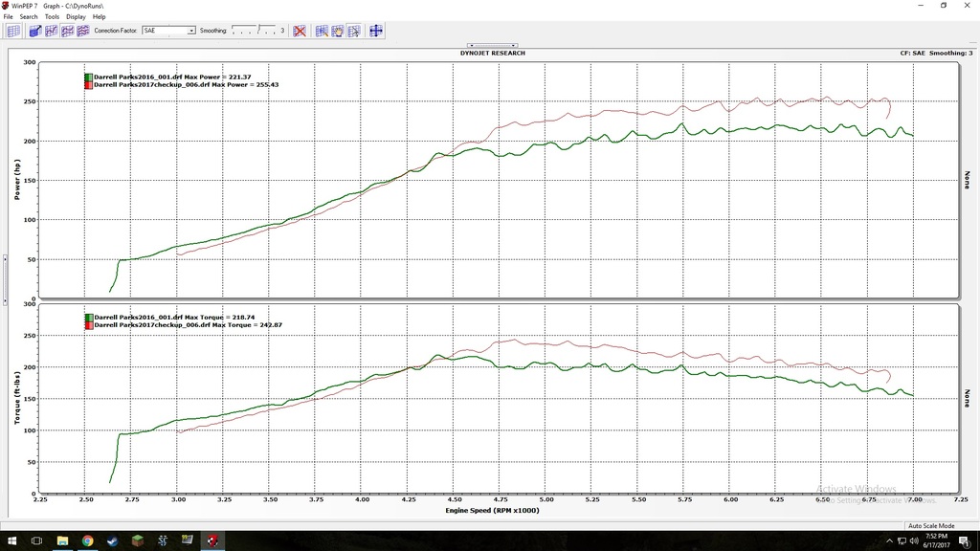Select the graph zoom magnifier tool
The height and width of the screenshot is (551, 980).
[323, 30]
